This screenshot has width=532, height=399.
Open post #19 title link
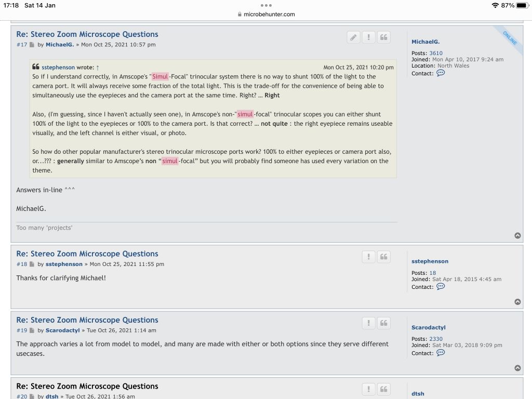[87, 320]
